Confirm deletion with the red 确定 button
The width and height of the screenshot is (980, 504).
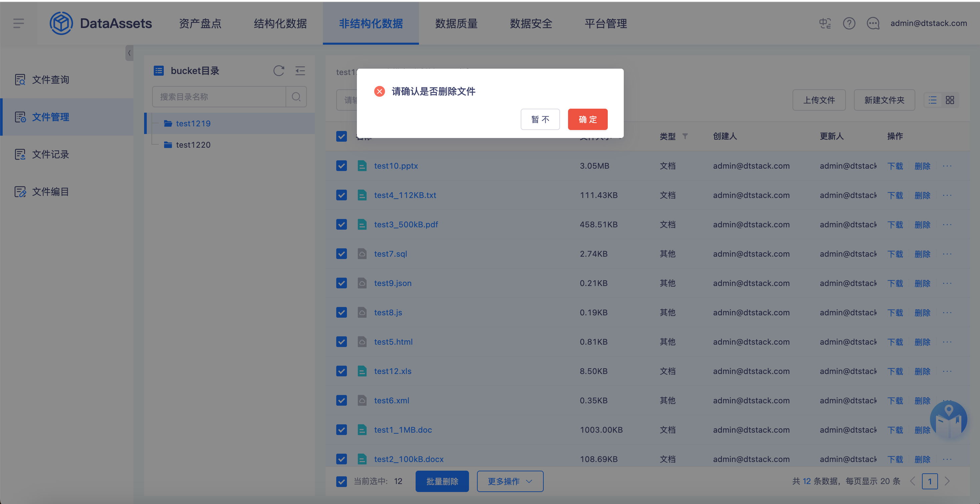pyautogui.click(x=587, y=119)
